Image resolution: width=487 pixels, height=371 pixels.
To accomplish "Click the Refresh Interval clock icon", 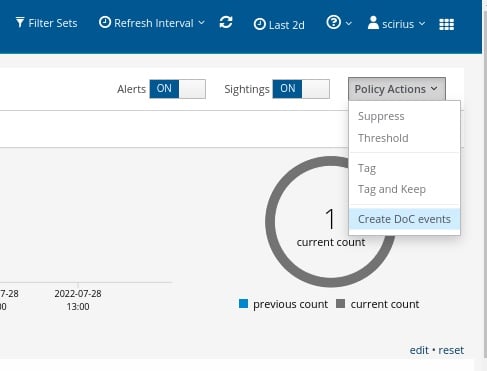I will pyautogui.click(x=105, y=22).
